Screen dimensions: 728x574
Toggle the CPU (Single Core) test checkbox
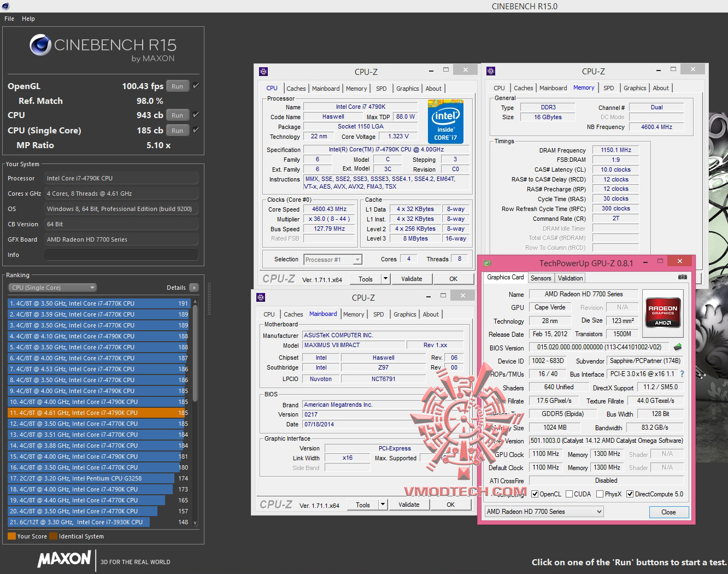196,130
